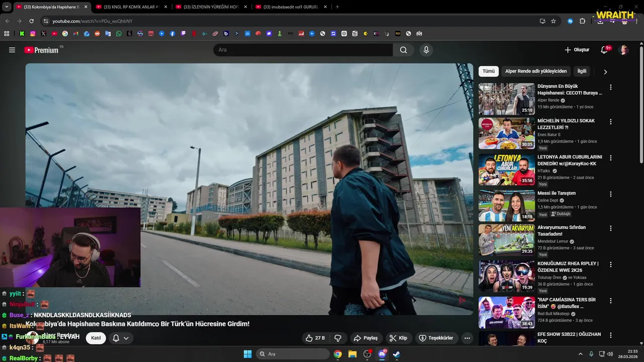Open Discord from the taskbar
This screenshot has height=362, width=644.
tap(382, 354)
